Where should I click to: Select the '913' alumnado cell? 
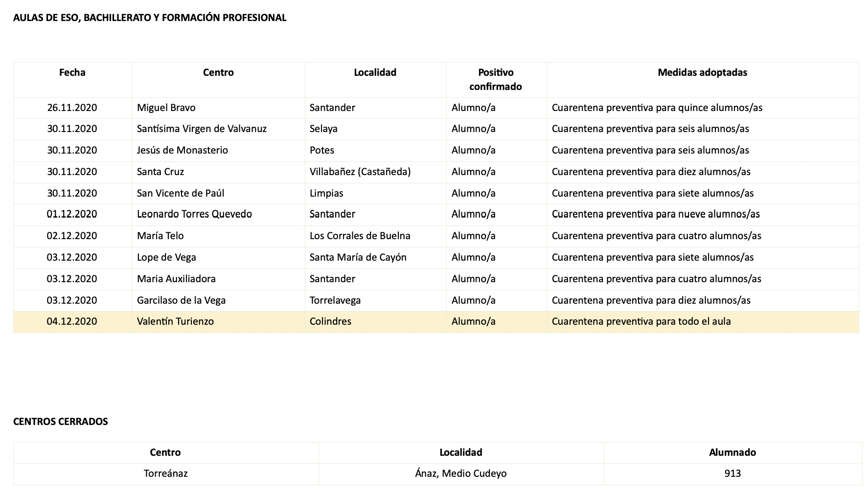pos(732,474)
